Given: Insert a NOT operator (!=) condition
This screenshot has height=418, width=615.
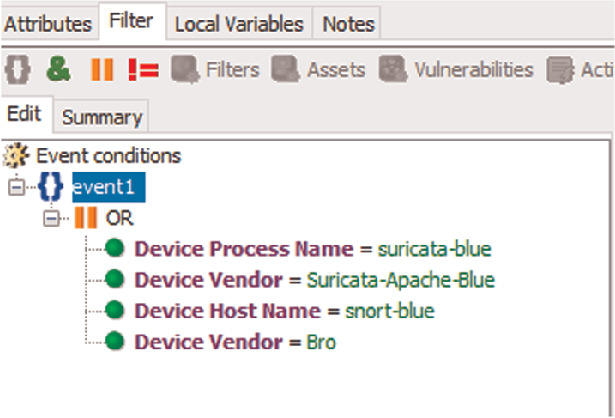Looking at the screenshot, I should [143, 70].
